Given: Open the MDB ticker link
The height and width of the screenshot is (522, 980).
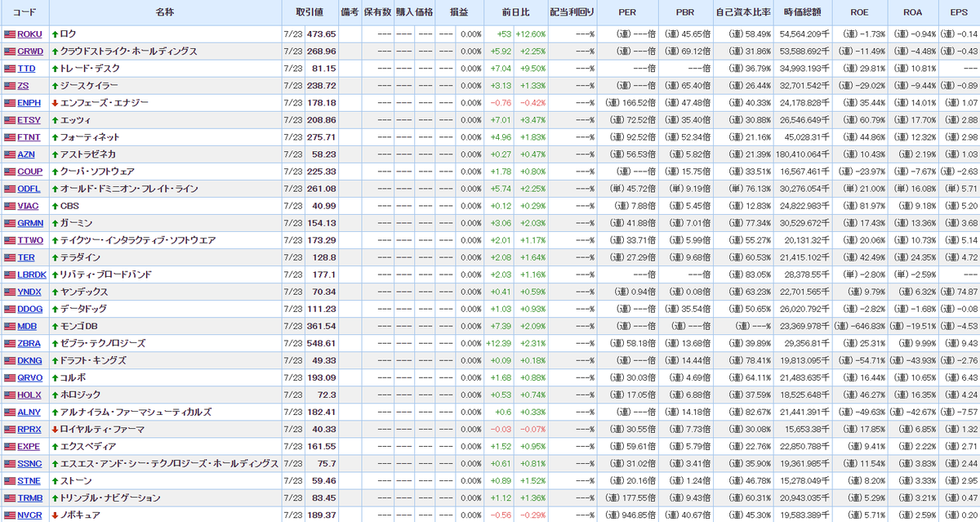Looking at the screenshot, I should click(x=26, y=326).
